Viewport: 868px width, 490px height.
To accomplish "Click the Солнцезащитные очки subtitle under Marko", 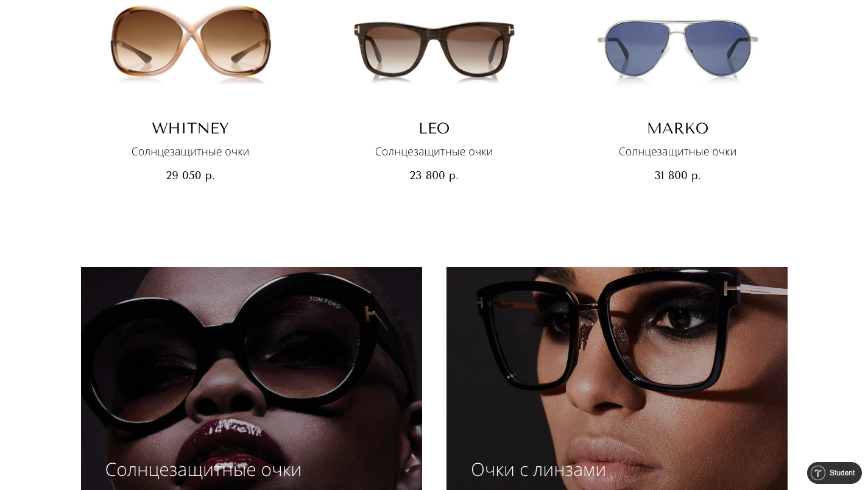I will click(x=678, y=152).
